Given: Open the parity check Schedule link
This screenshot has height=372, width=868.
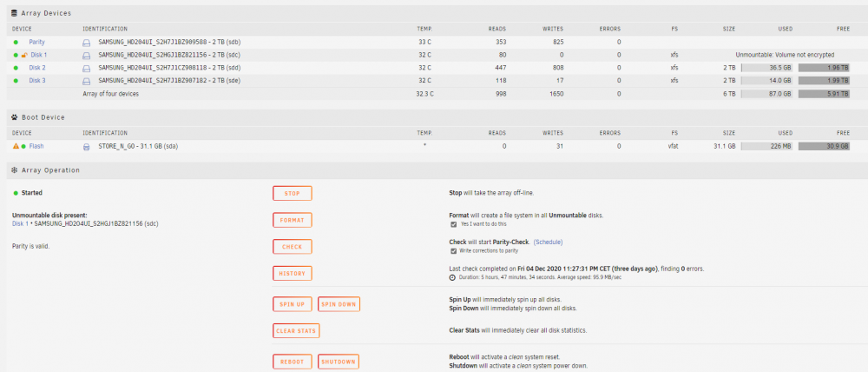Looking at the screenshot, I should click(x=548, y=242).
